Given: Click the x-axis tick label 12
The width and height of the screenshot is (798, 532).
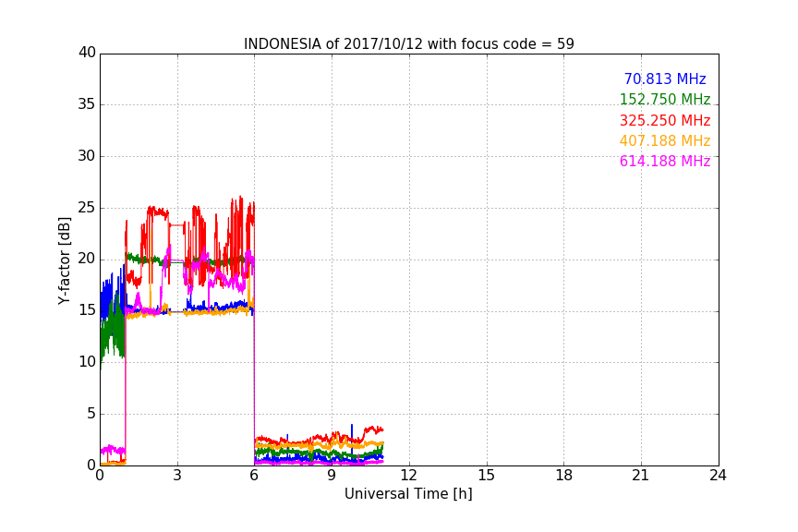Looking at the screenshot, I should pyautogui.click(x=409, y=476).
